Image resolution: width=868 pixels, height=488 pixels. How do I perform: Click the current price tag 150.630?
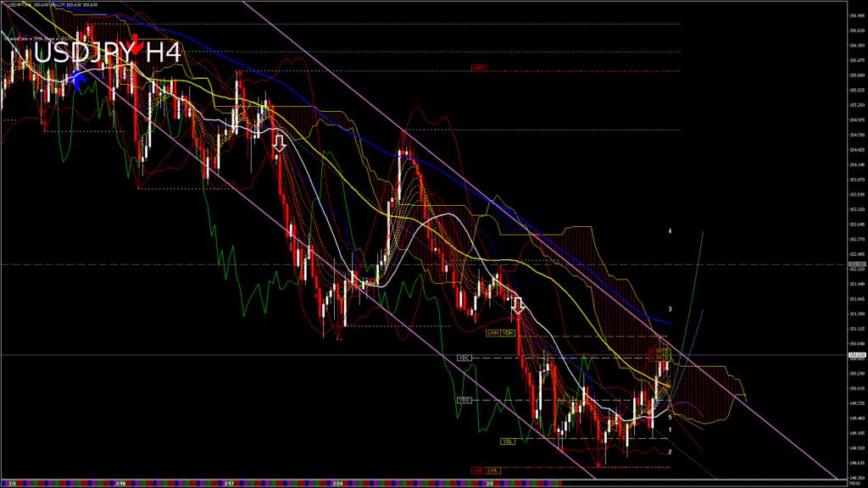pyautogui.click(x=856, y=355)
